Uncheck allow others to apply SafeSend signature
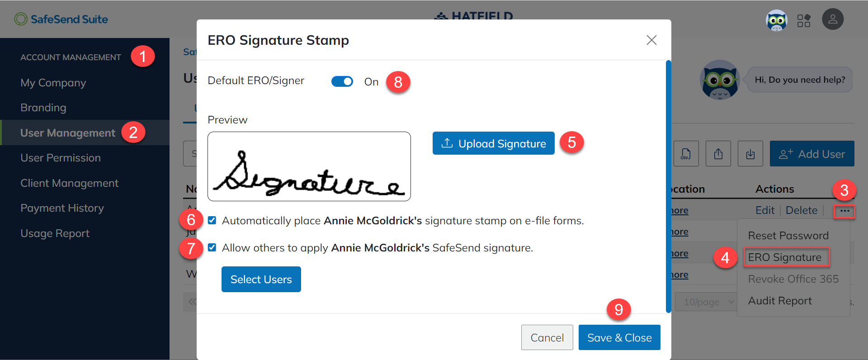Viewport: 868px width, 360px height. 212,247
